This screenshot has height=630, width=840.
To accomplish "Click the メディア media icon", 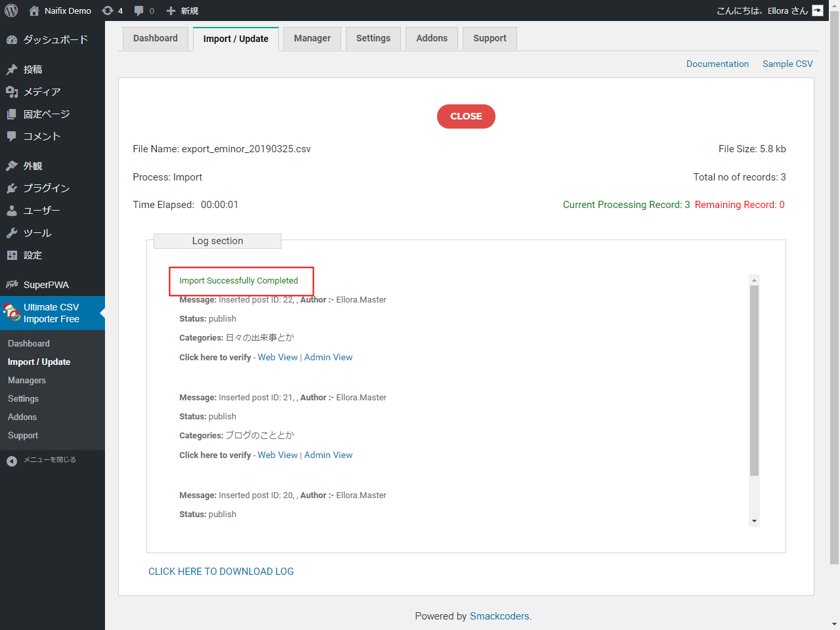I will point(12,92).
